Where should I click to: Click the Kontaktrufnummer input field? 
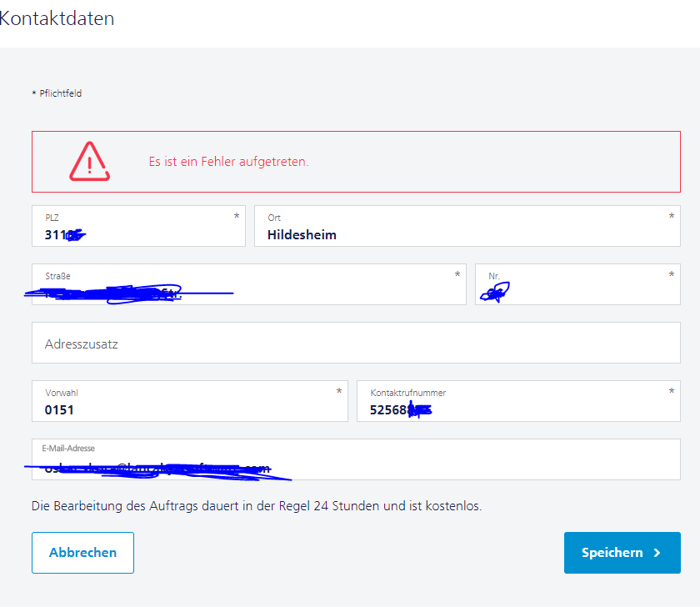pyautogui.click(x=518, y=401)
